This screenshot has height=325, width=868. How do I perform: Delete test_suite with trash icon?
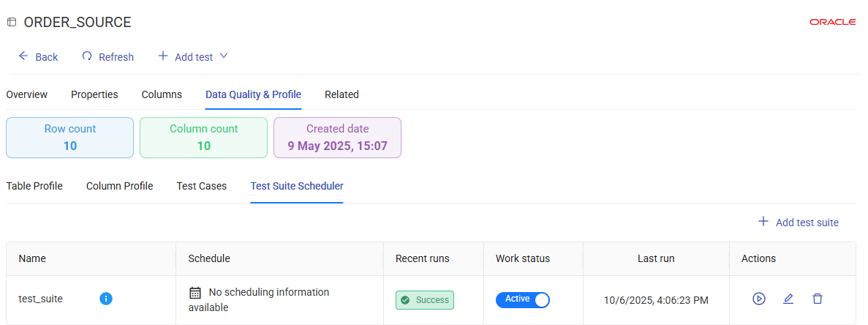point(818,299)
